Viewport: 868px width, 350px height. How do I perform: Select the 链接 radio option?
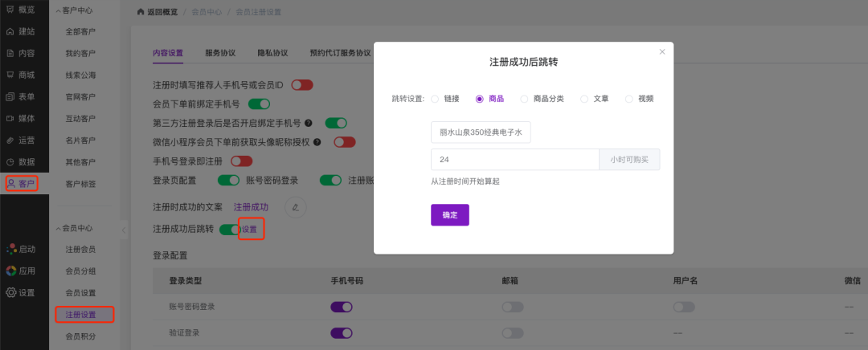click(435, 99)
